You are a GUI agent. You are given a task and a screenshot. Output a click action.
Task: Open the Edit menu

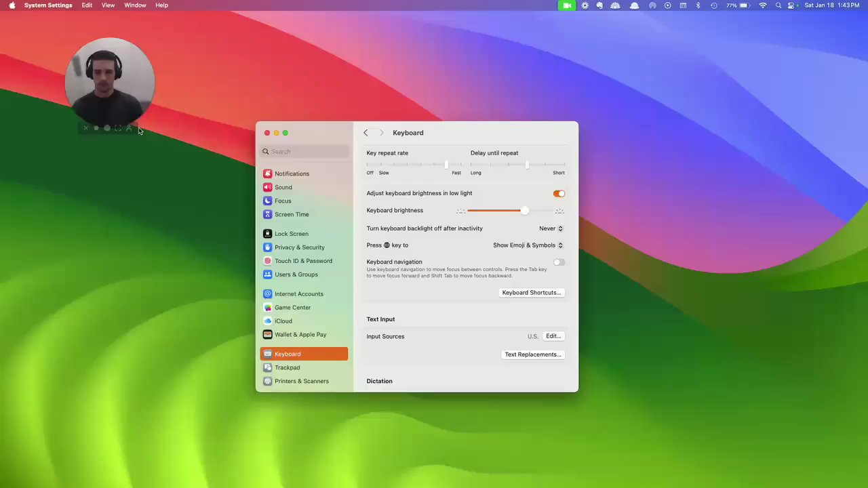pyautogui.click(x=87, y=5)
